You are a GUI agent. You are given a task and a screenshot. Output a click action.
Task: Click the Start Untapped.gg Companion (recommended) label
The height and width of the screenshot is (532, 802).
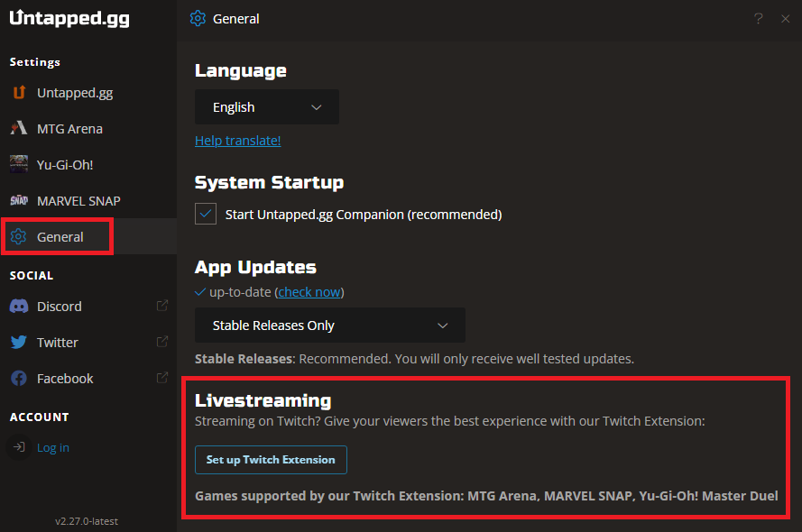click(x=364, y=214)
